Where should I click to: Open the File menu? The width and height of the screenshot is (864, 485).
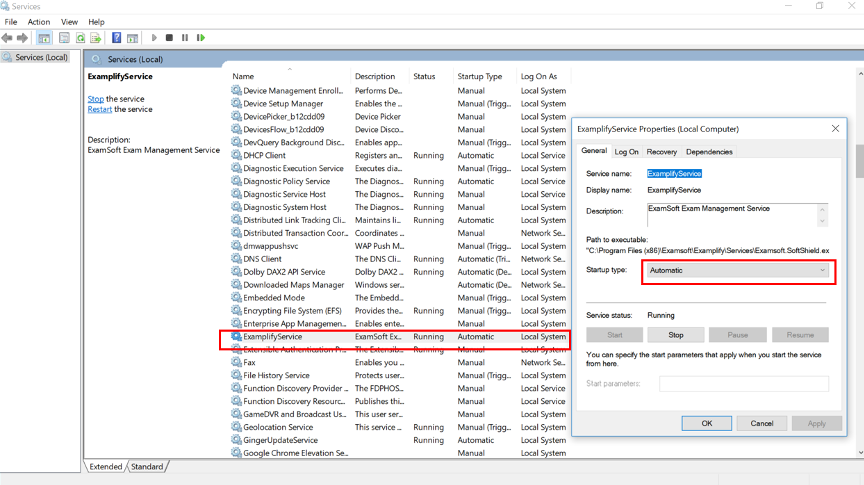click(11, 22)
